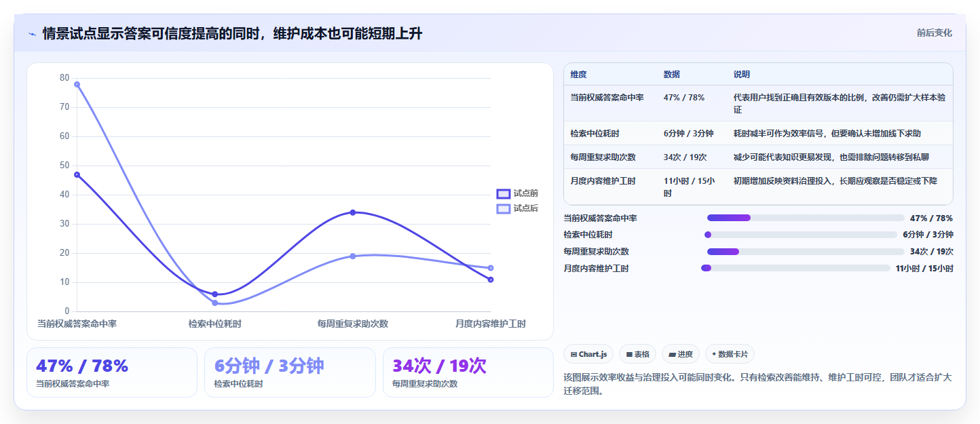Open the 6分钟 / 3分钟 stat card
Viewport: 980px width, 424px height.
click(290, 372)
